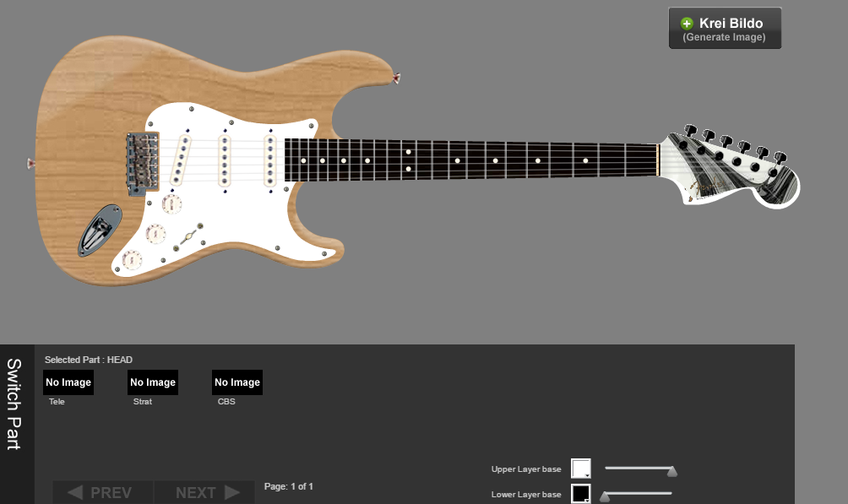Click the strap button at body's end
The width and height of the screenshot is (848, 504).
[x=30, y=163]
